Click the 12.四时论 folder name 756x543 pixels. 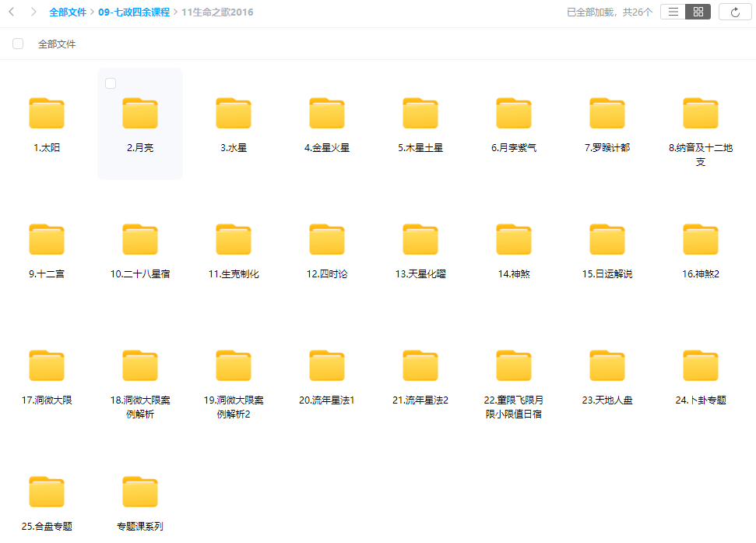pyautogui.click(x=327, y=274)
